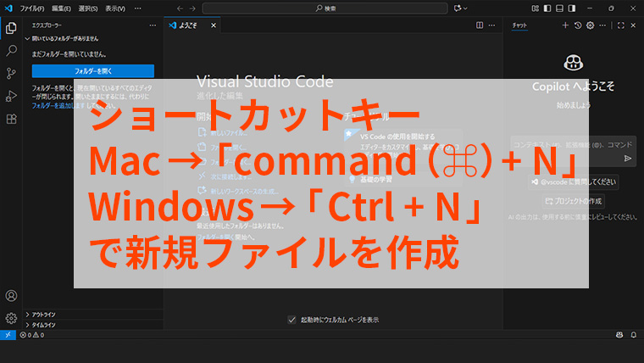Click the 検索 command center field
This screenshot has width=644, height=363.
323,8
